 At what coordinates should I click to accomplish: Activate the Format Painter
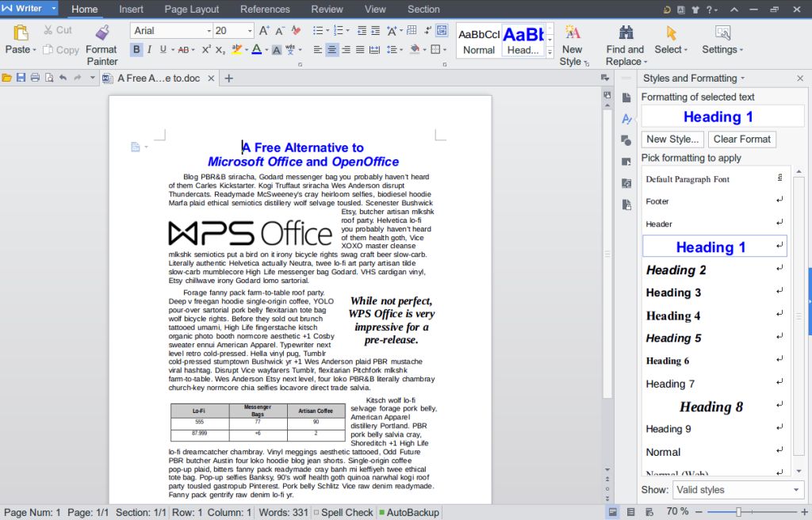point(101,40)
